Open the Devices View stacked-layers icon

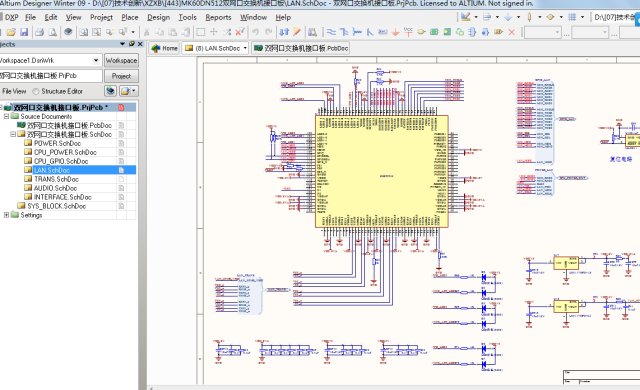click(68, 32)
